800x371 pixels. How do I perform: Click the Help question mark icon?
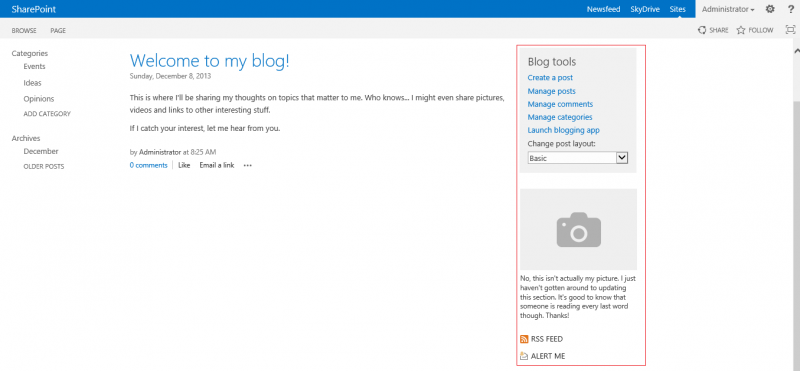[x=791, y=9]
